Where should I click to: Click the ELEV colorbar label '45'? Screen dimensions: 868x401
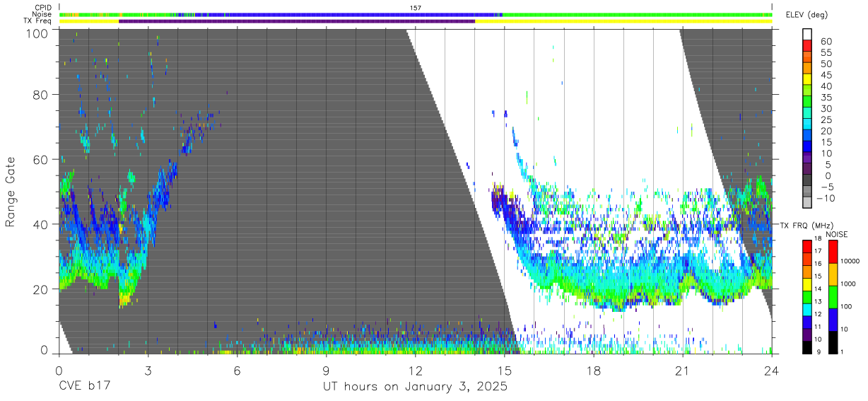click(825, 75)
